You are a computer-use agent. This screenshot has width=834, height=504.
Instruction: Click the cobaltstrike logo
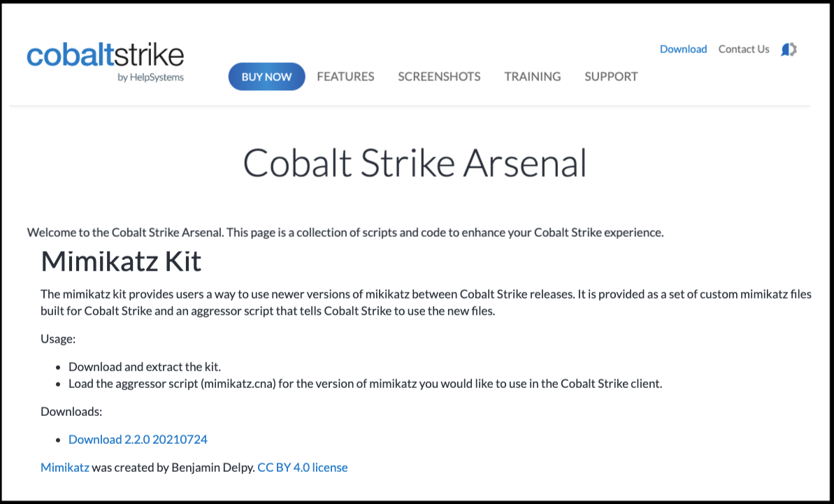(105, 56)
